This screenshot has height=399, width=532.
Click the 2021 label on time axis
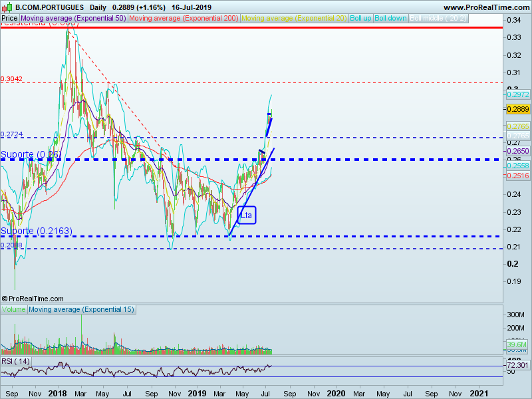[479, 394]
